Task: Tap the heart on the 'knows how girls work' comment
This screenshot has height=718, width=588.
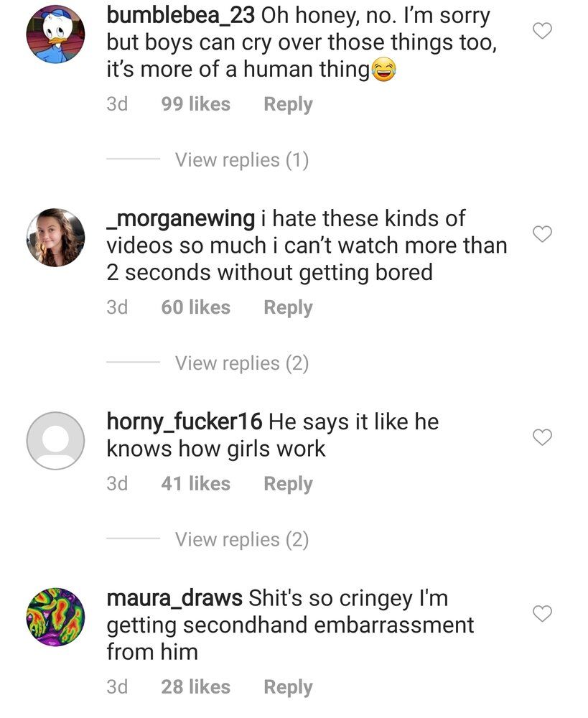Action: point(542,437)
